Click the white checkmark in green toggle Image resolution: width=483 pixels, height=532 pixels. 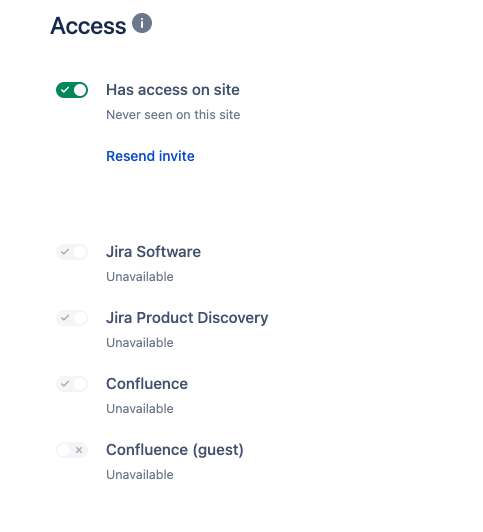[x=65, y=90]
